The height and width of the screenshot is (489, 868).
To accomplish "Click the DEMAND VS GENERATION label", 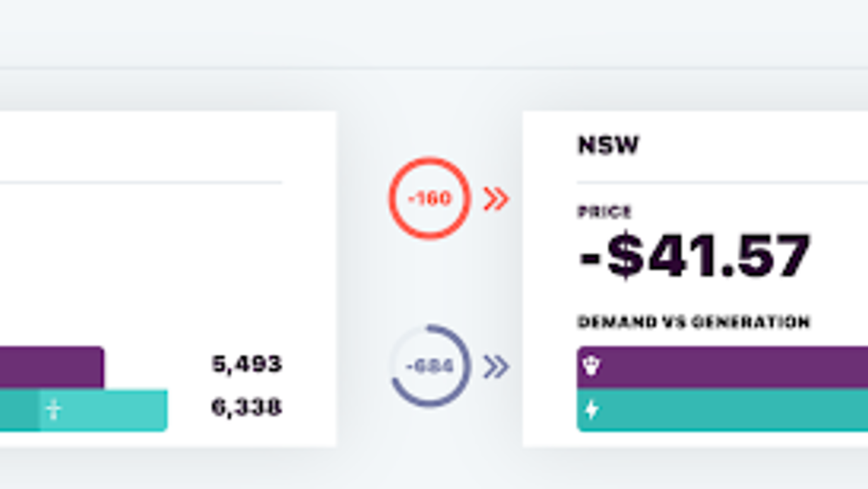I will coord(694,322).
